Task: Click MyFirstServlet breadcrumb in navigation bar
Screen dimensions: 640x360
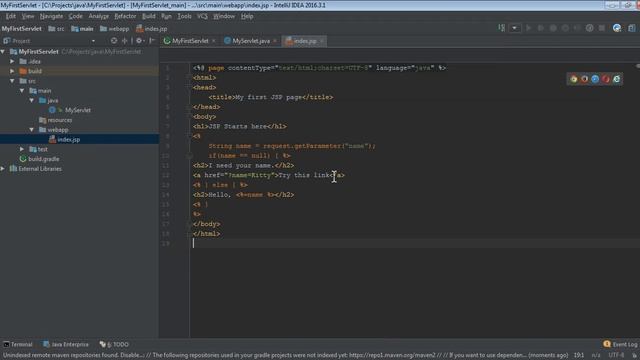Action: tap(22, 29)
